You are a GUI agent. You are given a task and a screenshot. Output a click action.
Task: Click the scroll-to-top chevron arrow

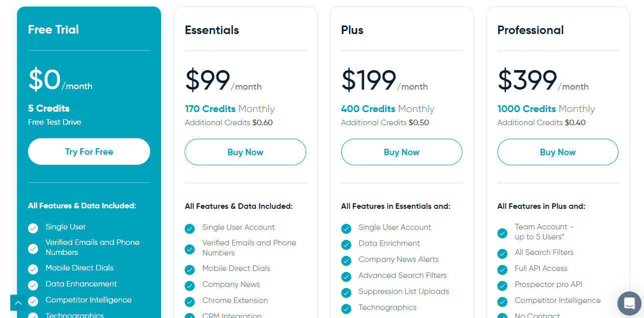coord(18,302)
